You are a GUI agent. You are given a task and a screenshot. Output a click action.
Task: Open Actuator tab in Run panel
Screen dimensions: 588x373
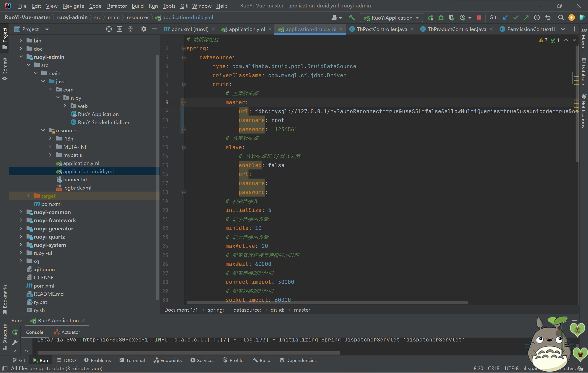click(x=67, y=332)
